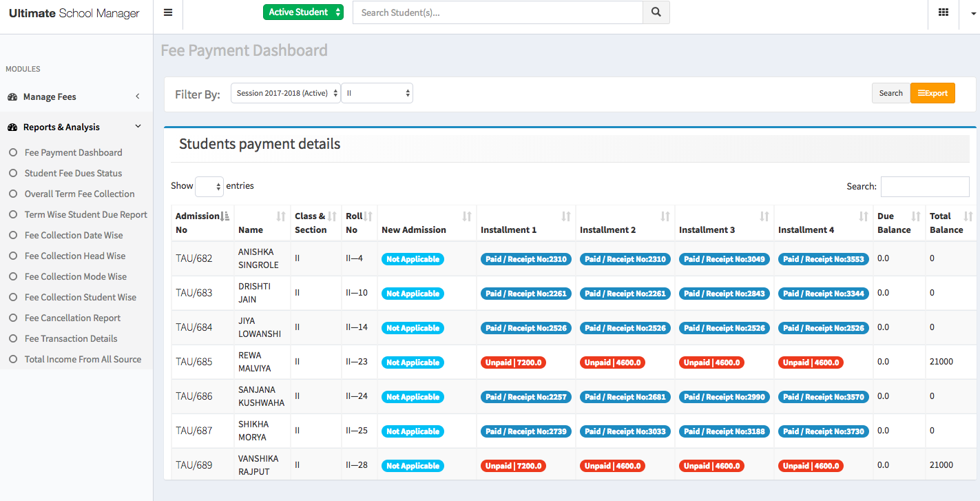Toggle the hamburger sidebar menu
This screenshot has height=501, width=980.
tap(168, 12)
